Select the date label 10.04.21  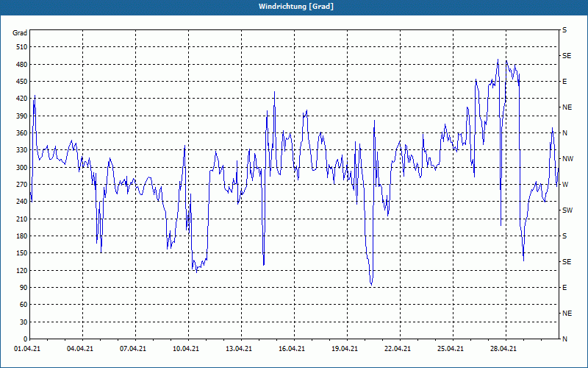[x=186, y=349]
